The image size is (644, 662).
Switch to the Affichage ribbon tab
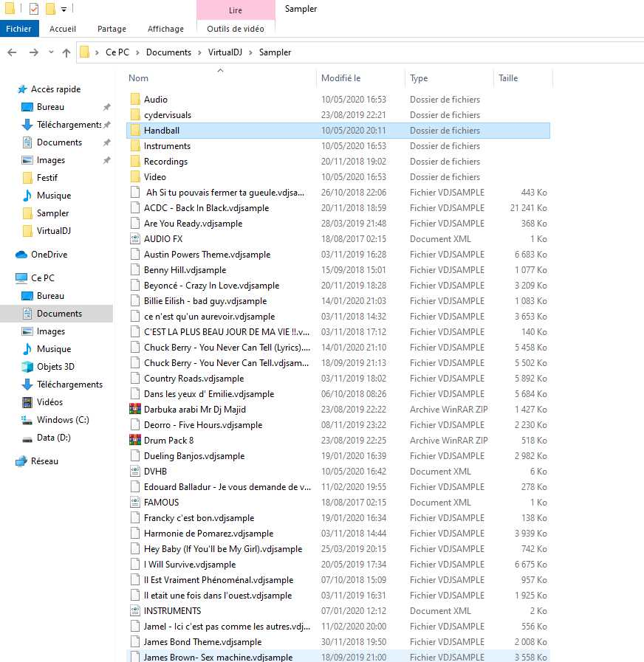(x=165, y=29)
